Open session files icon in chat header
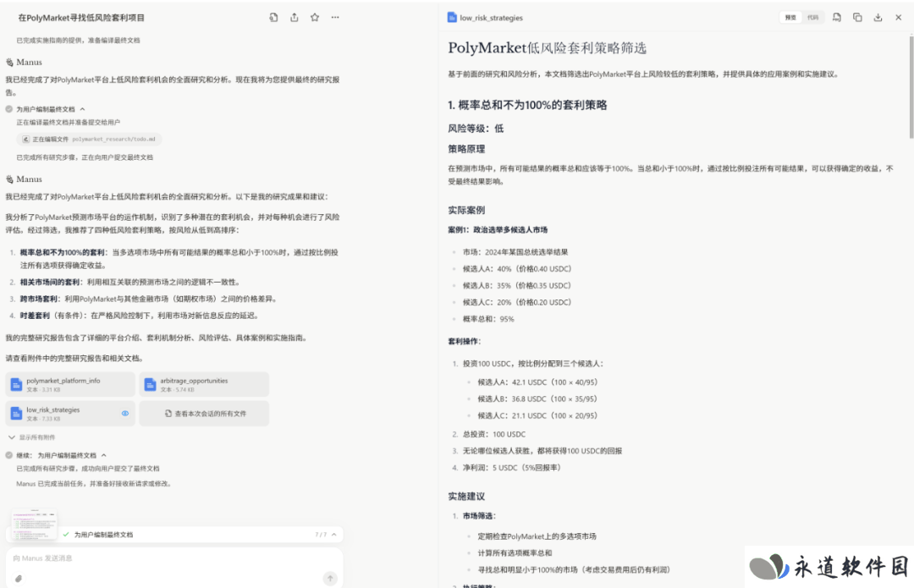Screen dimensions: 914x588 click(x=273, y=18)
